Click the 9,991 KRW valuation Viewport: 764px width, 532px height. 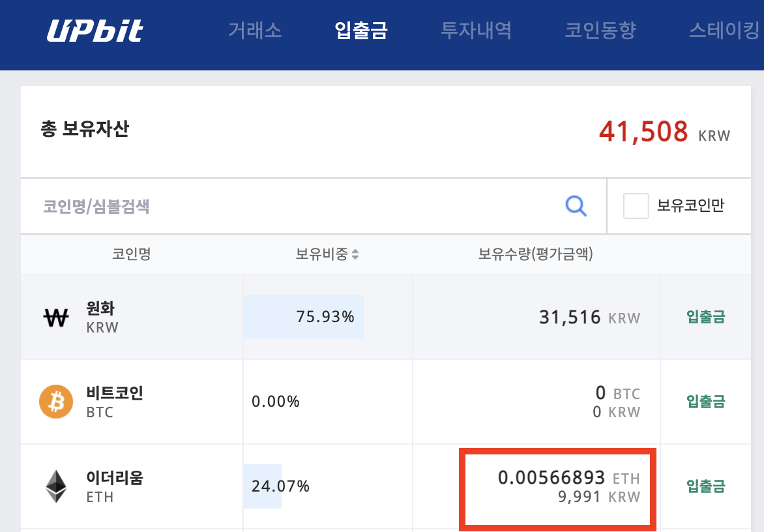(x=599, y=497)
